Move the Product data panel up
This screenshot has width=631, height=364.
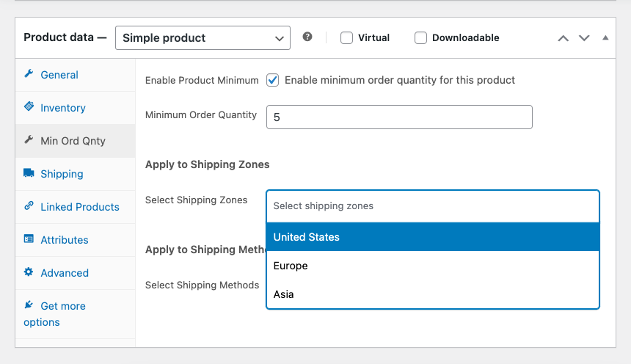click(x=563, y=37)
